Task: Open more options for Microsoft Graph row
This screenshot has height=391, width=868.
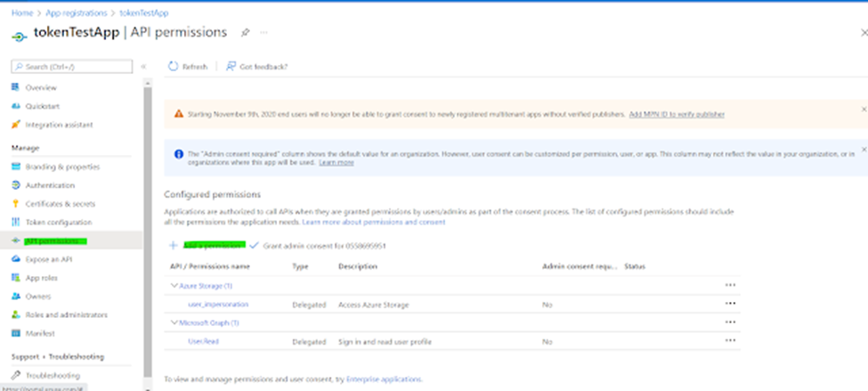Action: tap(730, 322)
